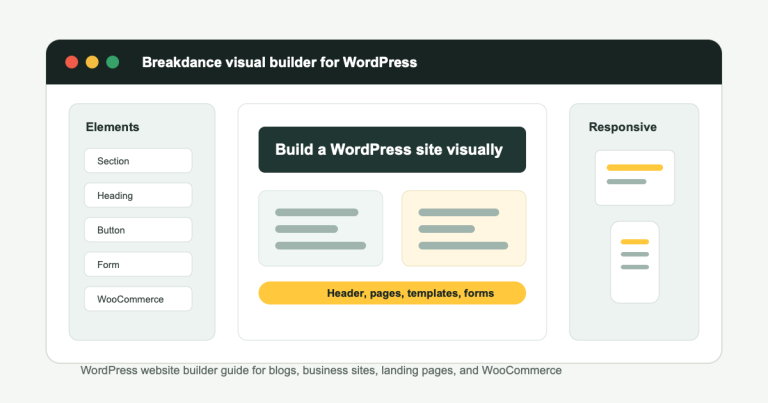Click the red close window dot
The height and width of the screenshot is (403, 768).
click(72, 62)
